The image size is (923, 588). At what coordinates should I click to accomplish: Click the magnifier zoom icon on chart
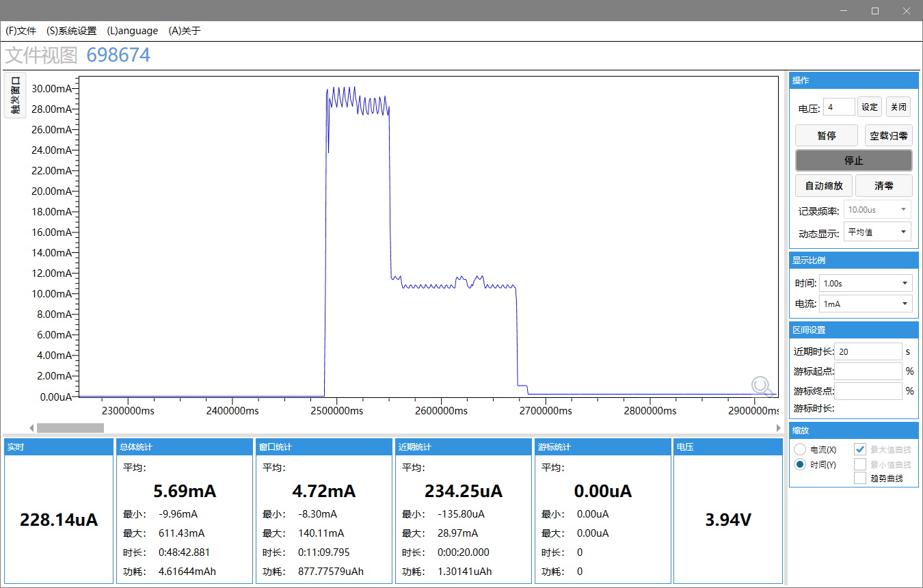(x=762, y=386)
